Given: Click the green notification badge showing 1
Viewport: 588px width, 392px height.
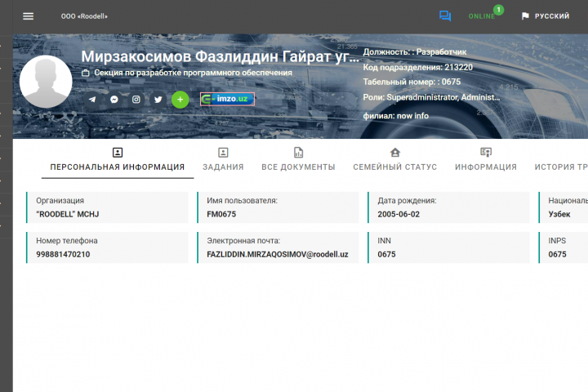Looking at the screenshot, I should coord(498,10).
